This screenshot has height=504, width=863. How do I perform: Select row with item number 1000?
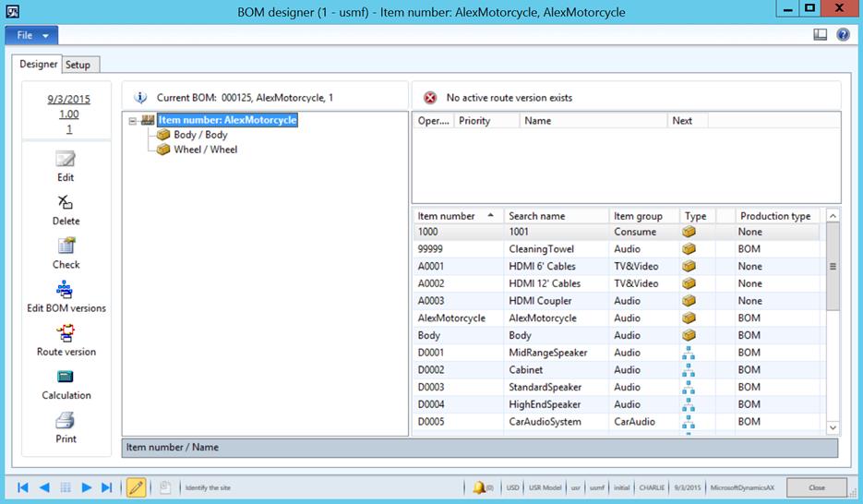coord(616,232)
